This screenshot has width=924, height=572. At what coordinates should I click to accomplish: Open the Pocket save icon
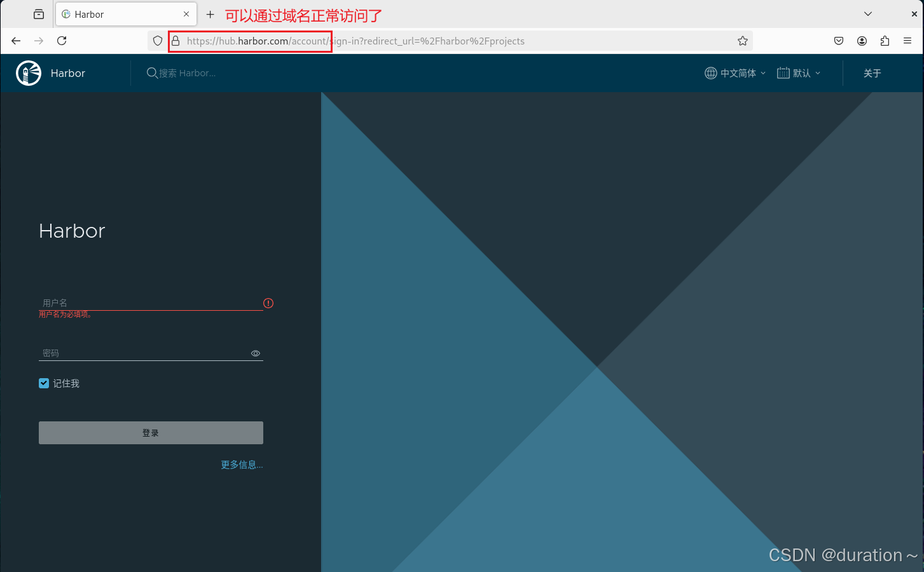pyautogui.click(x=839, y=41)
